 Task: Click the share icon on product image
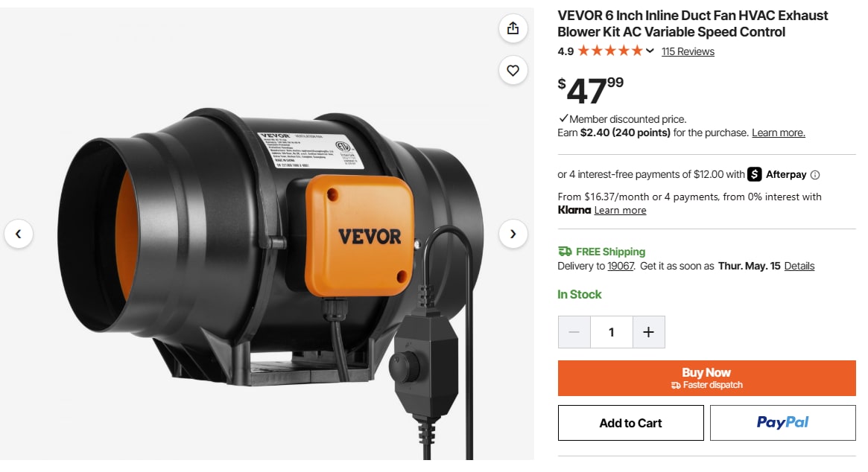point(513,28)
